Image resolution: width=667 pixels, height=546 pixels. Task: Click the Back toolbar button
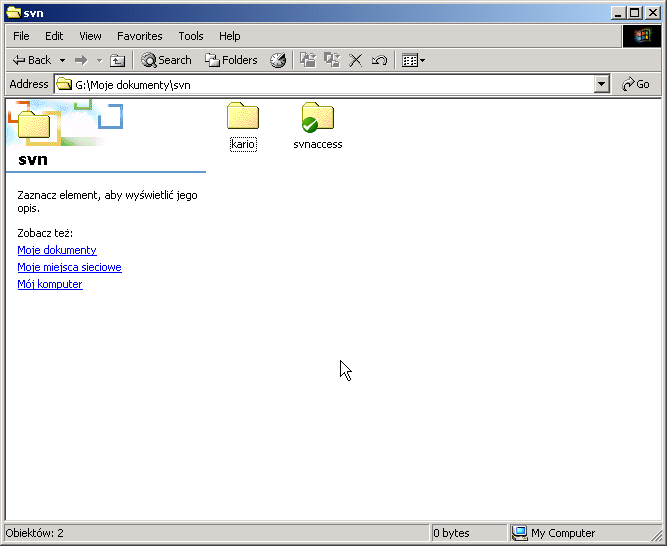(x=31, y=60)
